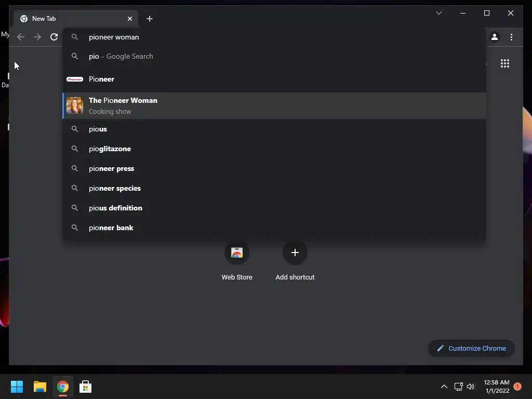
Task: Choose the 'pioneer press' suggestion
Action: click(274, 168)
